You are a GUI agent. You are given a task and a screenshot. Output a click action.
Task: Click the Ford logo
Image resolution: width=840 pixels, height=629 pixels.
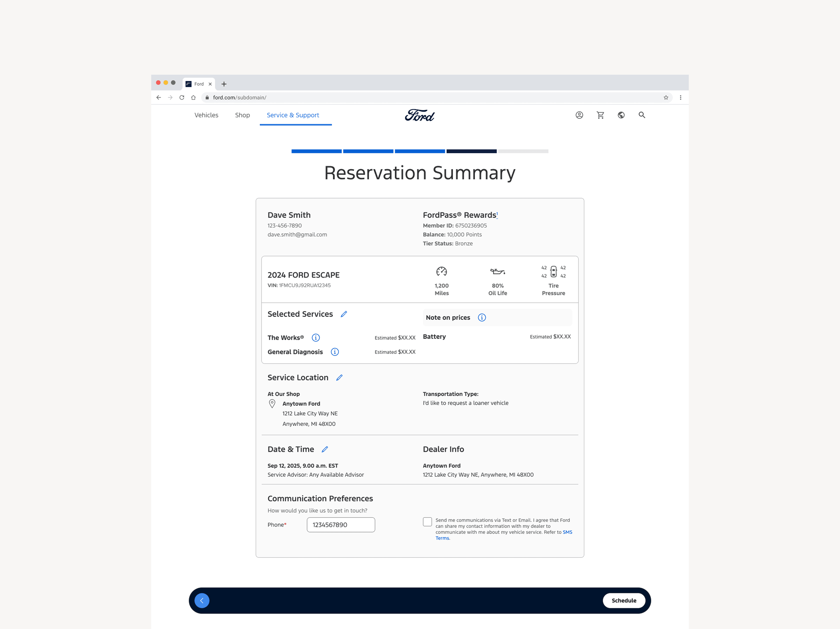tap(420, 115)
